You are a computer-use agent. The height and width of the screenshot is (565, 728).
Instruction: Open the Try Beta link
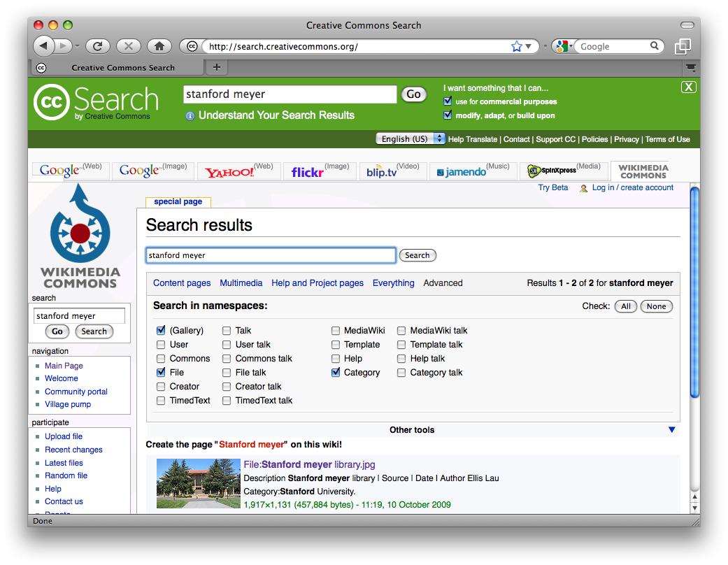(x=553, y=187)
